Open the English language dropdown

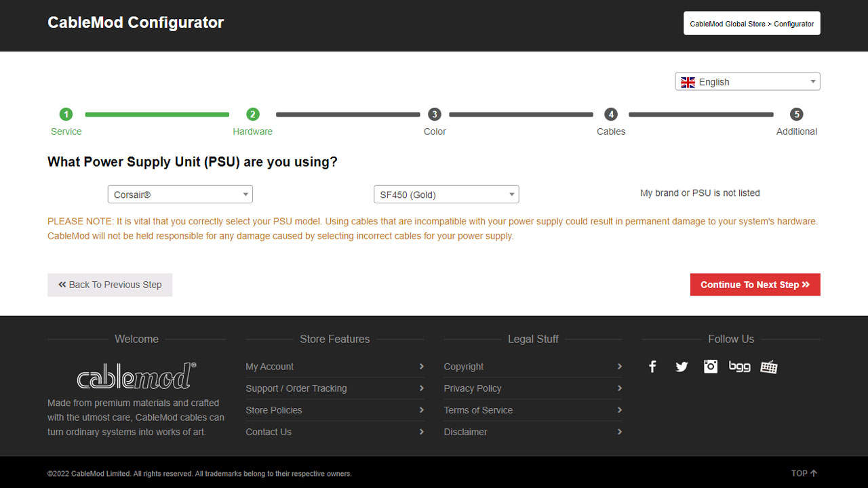coord(747,81)
